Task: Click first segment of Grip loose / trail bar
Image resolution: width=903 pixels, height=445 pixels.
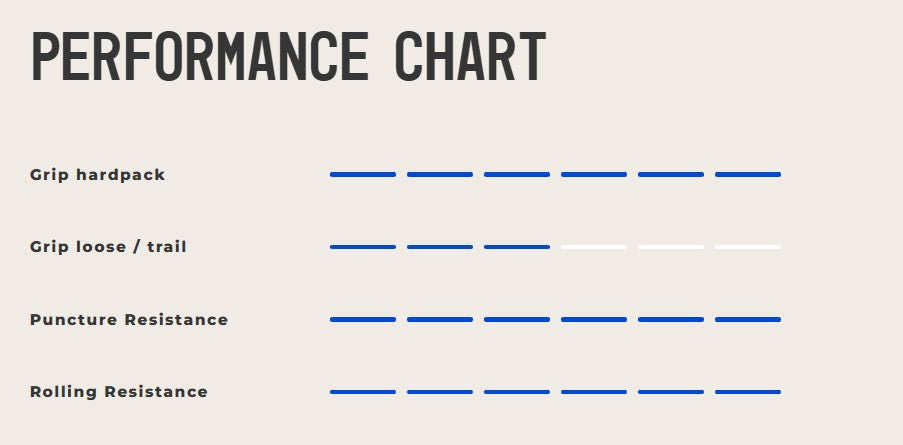Action: [363, 247]
